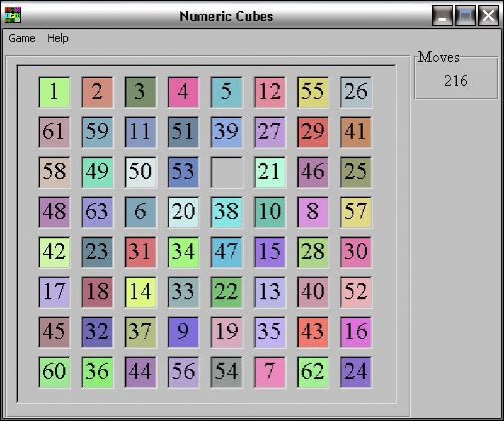This screenshot has width=504, height=421.
Task: Pick the cube numbered 59
Action: pyautogui.click(x=98, y=132)
